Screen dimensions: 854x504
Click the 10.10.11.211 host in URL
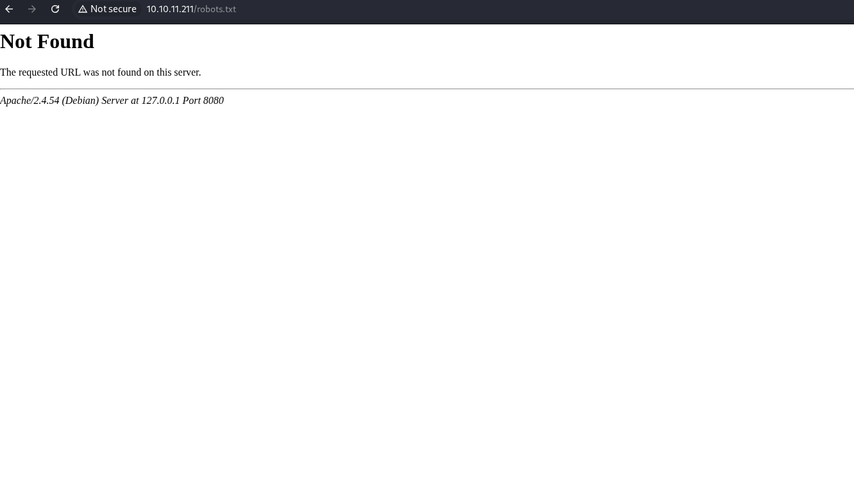point(169,9)
